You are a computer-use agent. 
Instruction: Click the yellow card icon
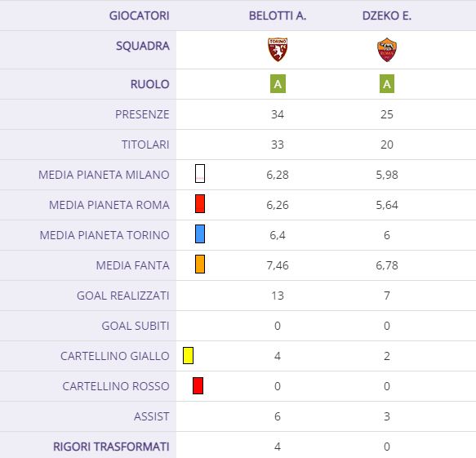pyautogui.click(x=189, y=356)
